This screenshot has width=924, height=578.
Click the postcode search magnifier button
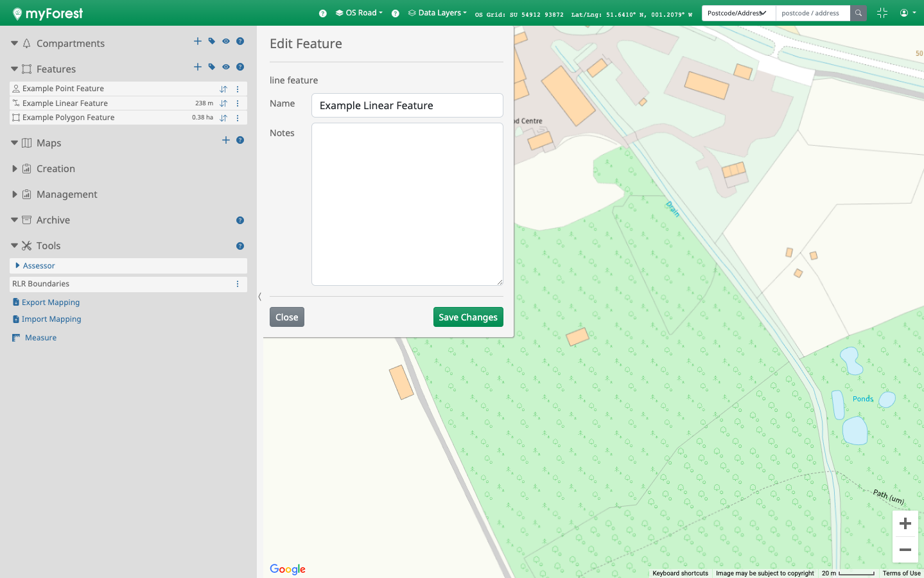click(x=859, y=13)
